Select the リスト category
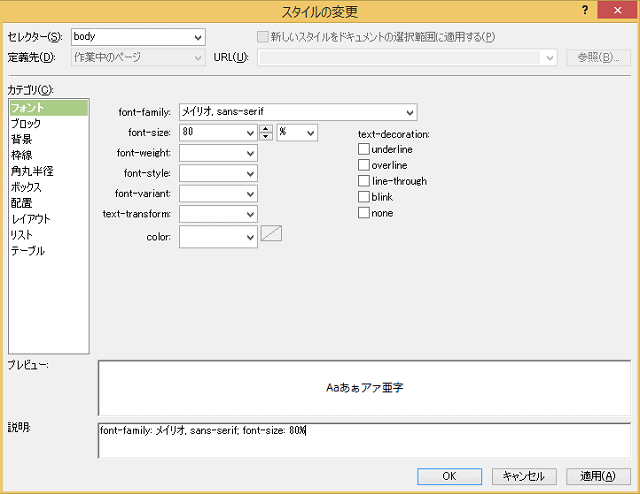640x494 pixels. tap(49, 235)
